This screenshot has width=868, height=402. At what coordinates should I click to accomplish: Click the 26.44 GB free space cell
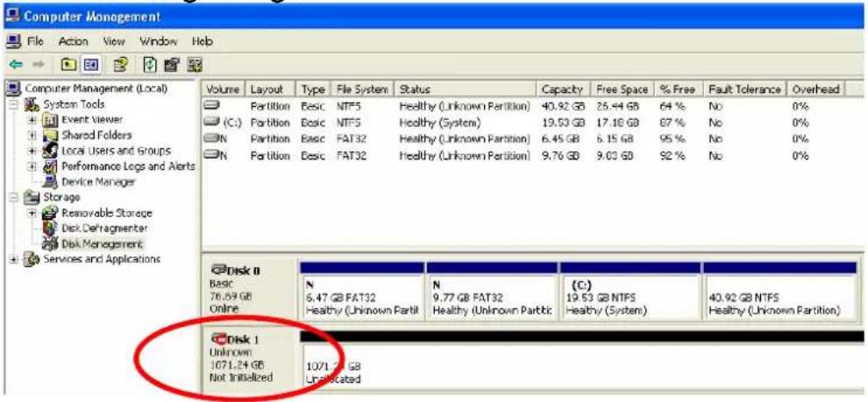[616, 105]
